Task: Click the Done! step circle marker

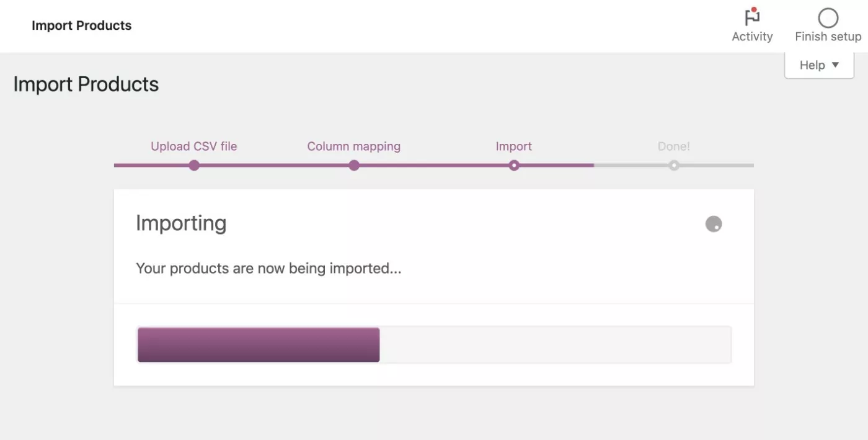Action: tap(674, 166)
